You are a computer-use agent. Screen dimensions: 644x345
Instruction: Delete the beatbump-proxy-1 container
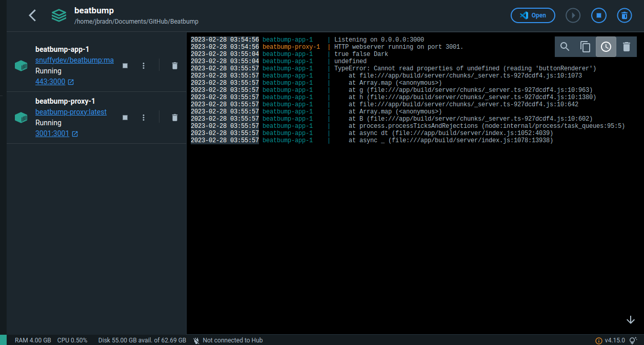(x=174, y=118)
